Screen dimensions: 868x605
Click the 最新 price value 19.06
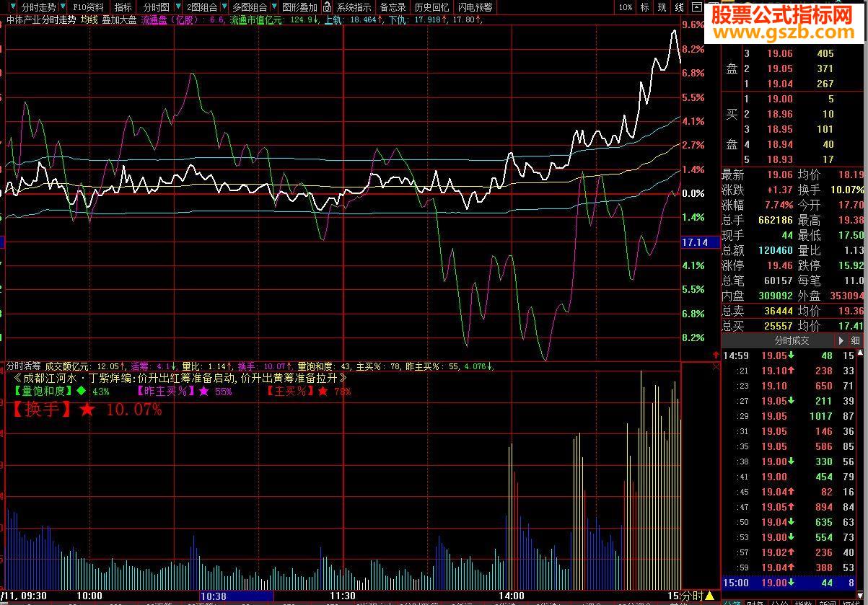tap(779, 175)
